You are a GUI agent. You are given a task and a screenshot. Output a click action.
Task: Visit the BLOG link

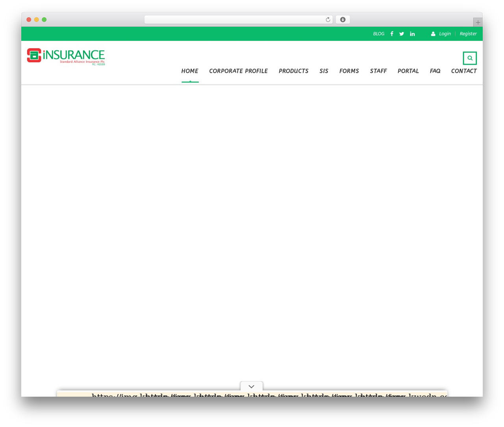tap(379, 34)
